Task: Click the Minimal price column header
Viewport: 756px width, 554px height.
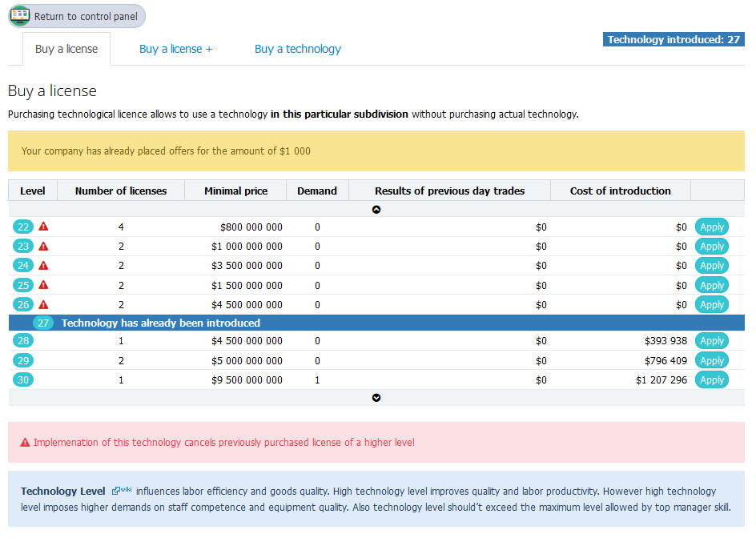Action: (235, 191)
